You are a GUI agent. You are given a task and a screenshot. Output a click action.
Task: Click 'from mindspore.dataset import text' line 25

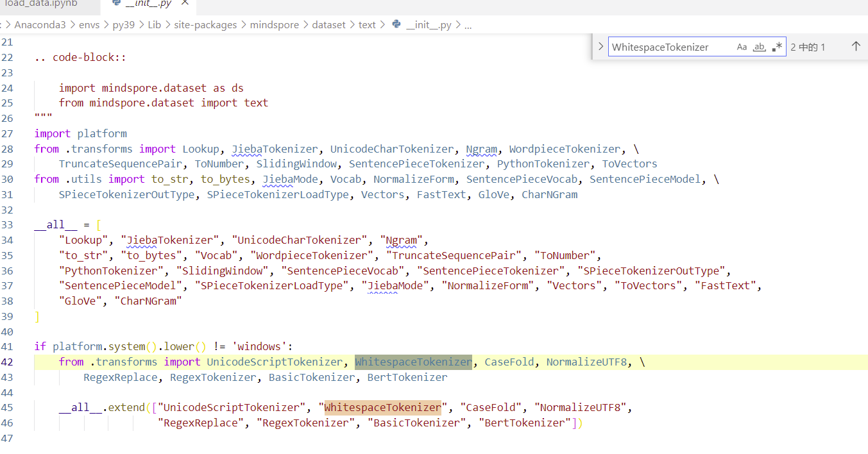pyautogui.click(x=164, y=103)
